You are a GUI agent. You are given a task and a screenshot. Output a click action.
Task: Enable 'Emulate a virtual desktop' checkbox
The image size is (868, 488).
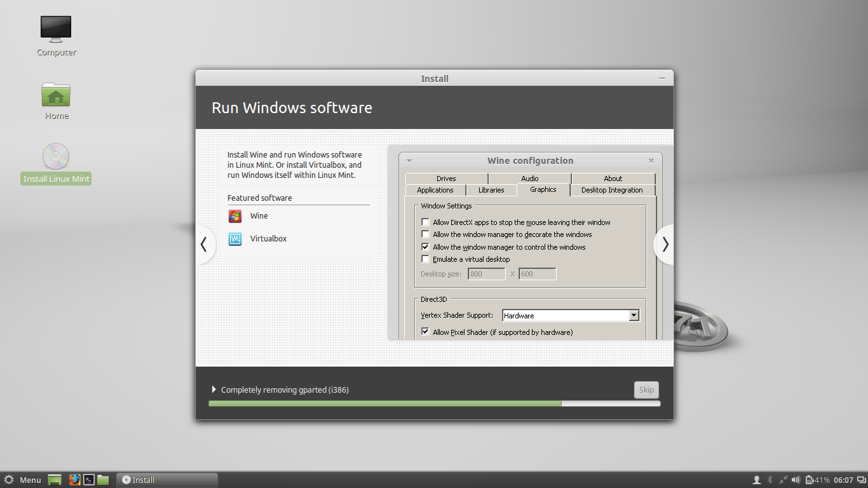click(x=425, y=259)
